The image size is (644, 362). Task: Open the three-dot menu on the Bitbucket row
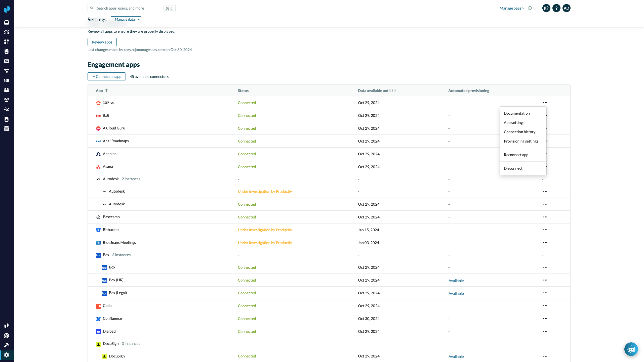(x=546, y=230)
